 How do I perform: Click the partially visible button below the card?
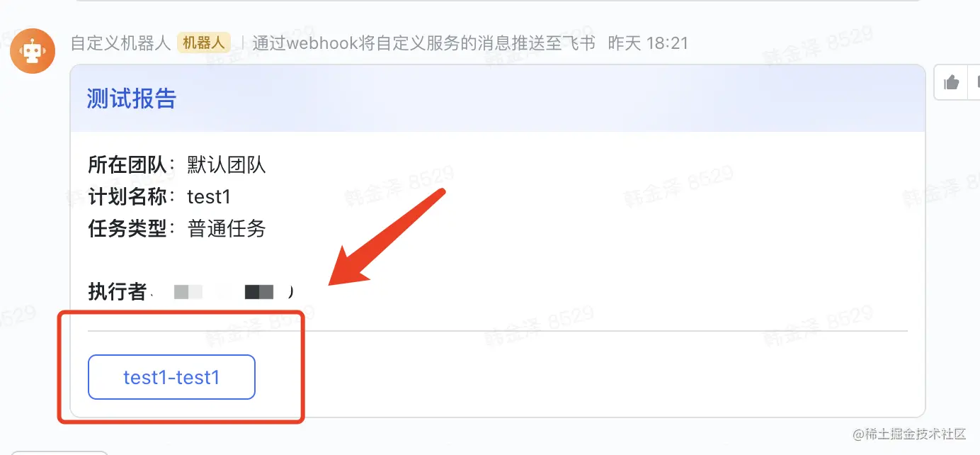click(59, 452)
